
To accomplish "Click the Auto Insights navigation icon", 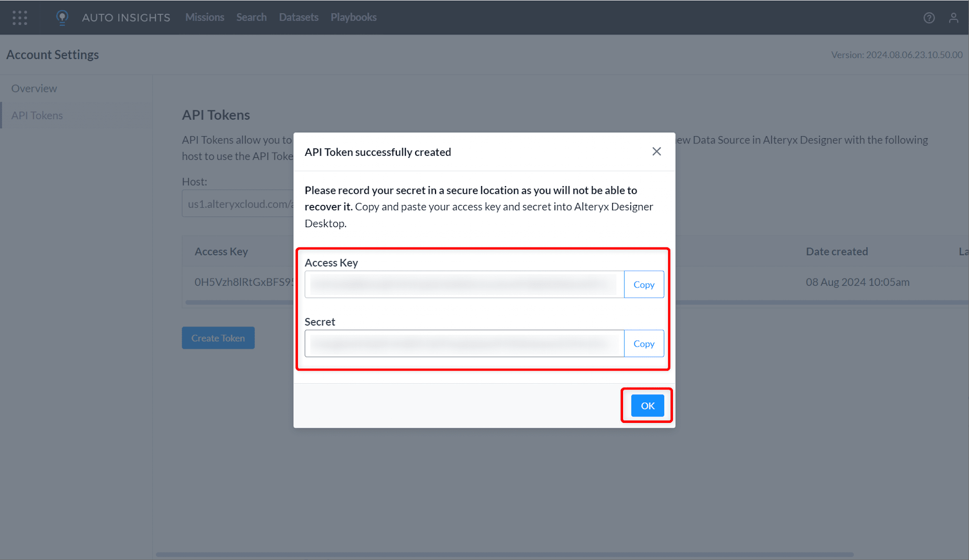I will pyautogui.click(x=62, y=16).
